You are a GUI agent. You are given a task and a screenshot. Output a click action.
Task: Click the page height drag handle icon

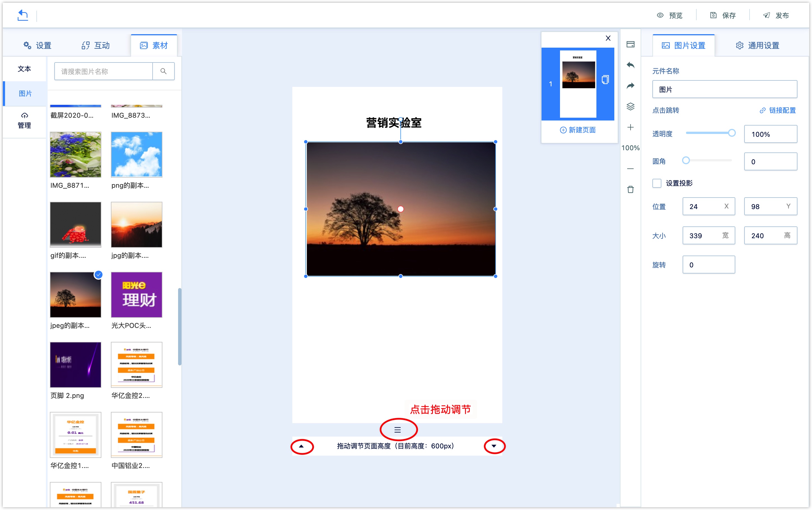(x=398, y=430)
